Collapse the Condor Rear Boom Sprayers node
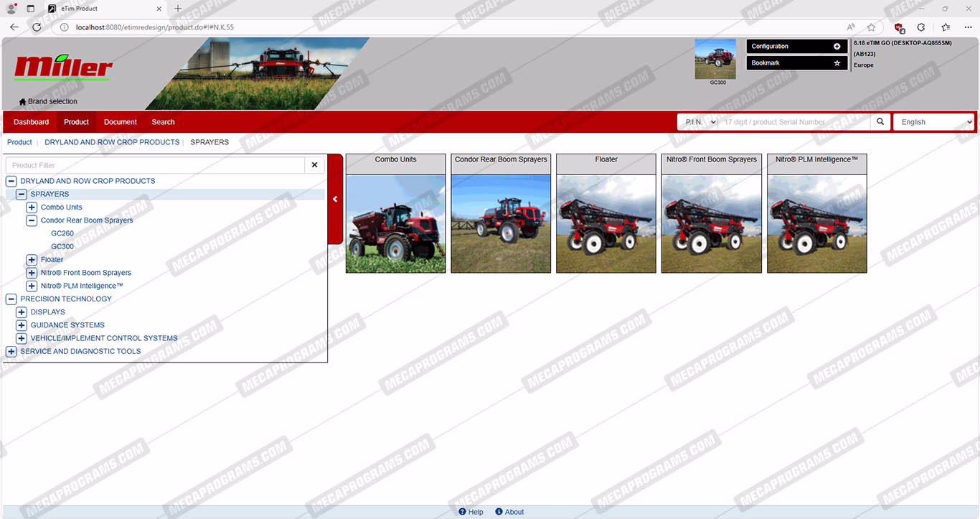 (x=32, y=220)
